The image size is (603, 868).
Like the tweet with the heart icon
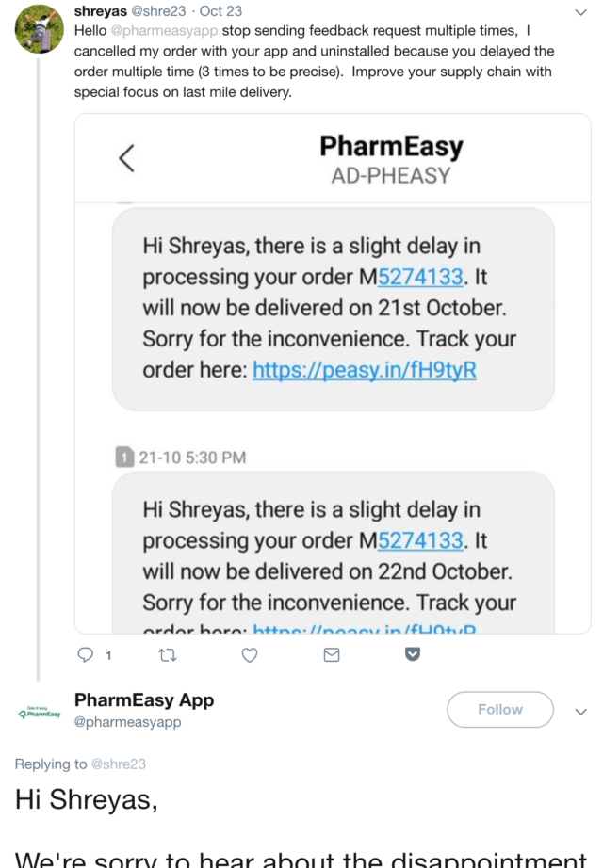point(250,654)
